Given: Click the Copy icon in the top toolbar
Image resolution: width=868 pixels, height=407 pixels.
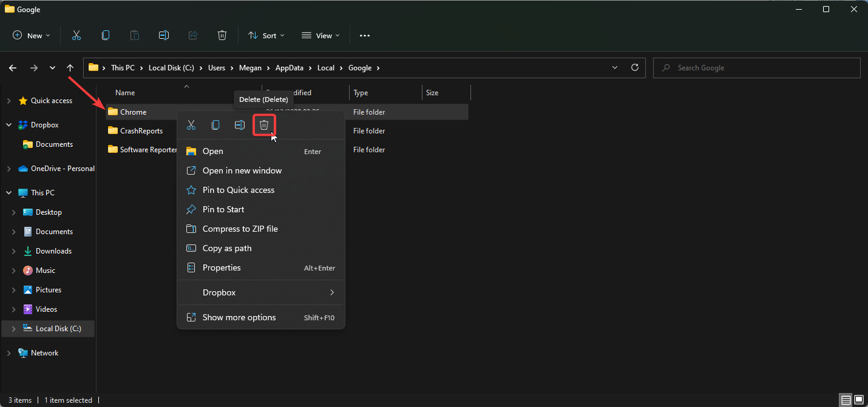Looking at the screenshot, I should point(106,35).
